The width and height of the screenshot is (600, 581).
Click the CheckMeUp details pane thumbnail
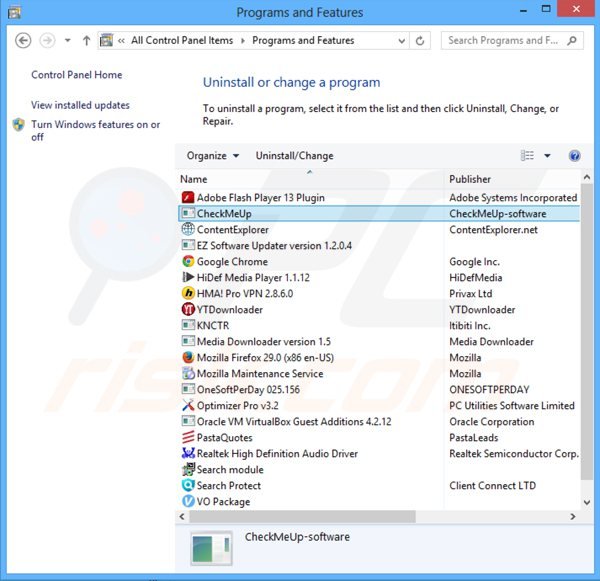coord(211,548)
